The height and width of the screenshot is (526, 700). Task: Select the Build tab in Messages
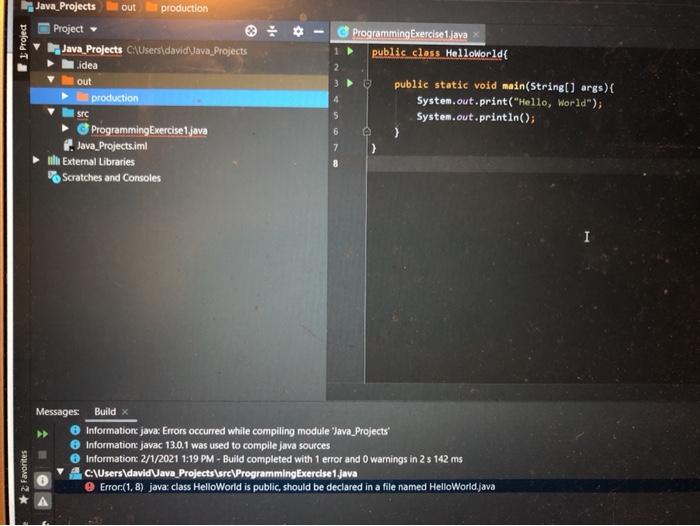tap(105, 411)
